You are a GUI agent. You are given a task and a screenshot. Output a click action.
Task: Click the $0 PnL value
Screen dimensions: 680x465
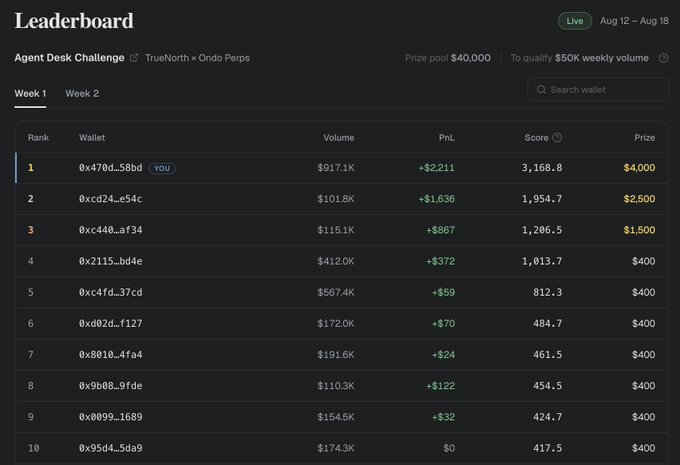point(449,448)
